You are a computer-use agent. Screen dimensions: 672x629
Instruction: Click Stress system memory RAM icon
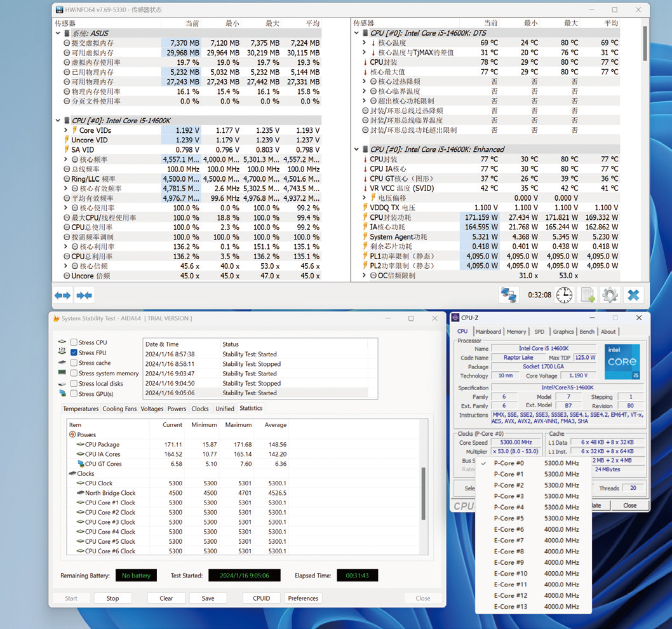(x=62, y=372)
